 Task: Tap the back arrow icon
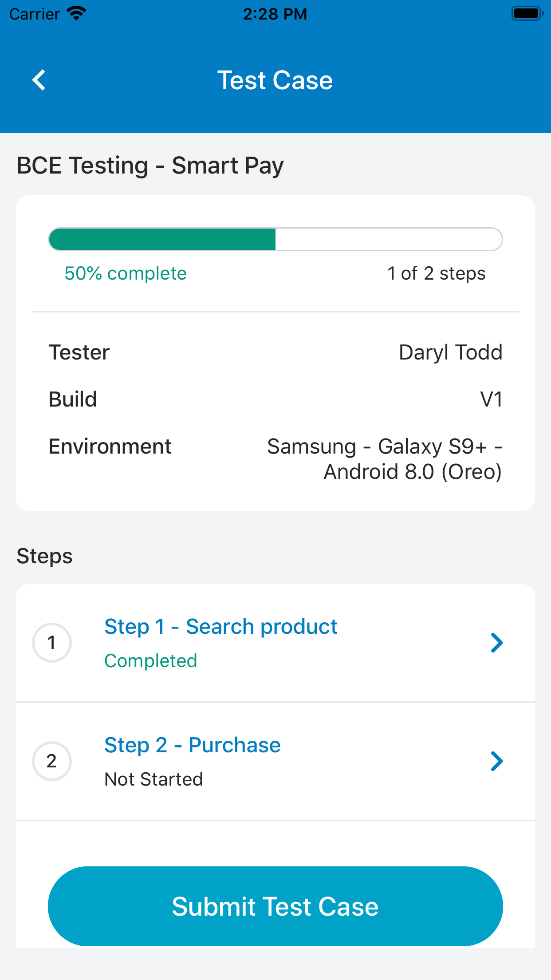pyautogui.click(x=39, y=80)
